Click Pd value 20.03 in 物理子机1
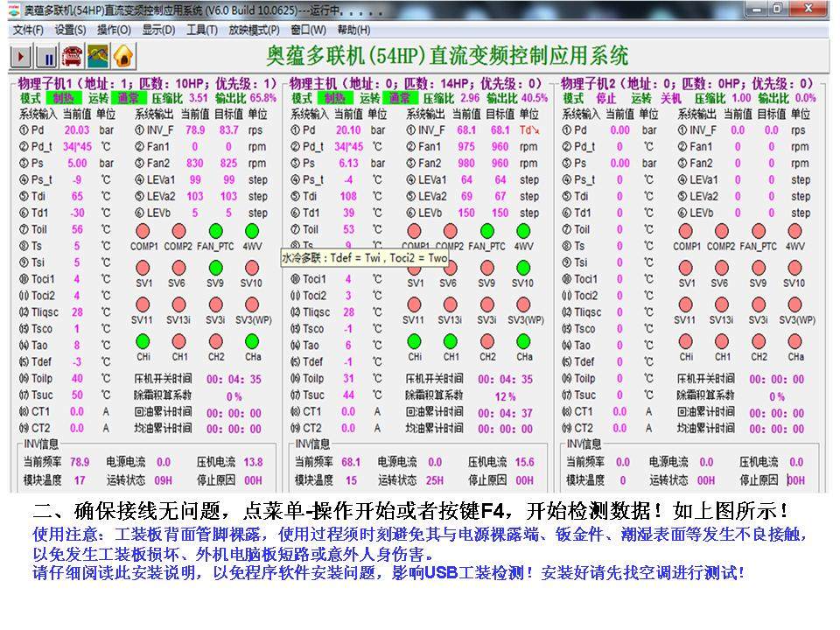This screenshot has width=840, height=630. [77, 130]
